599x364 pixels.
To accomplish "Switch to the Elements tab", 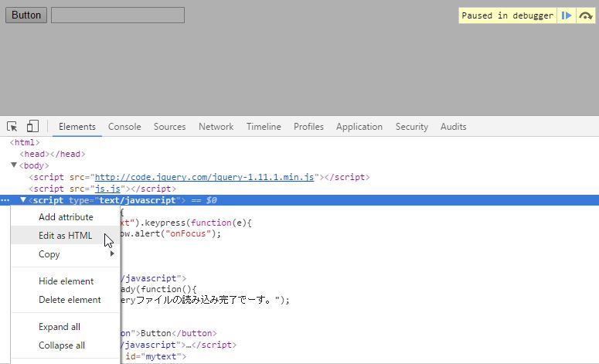I will pos(77,127).
